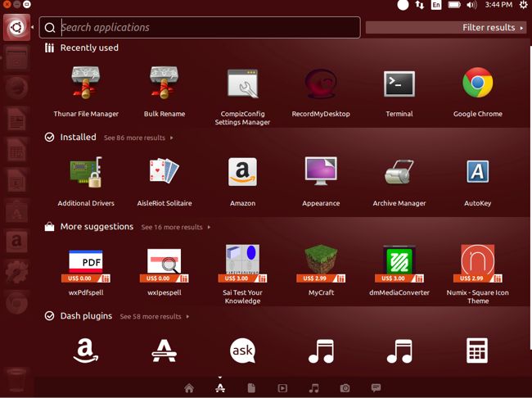Launch Archive Manager
The image size is (532, 398).
(x=399, y=182)
